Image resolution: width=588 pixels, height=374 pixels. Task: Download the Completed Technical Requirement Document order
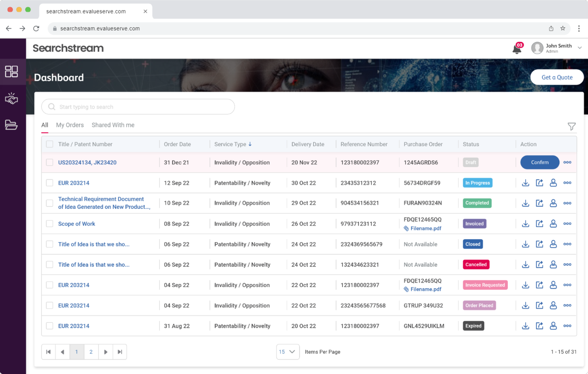click(x=525, y=203)
